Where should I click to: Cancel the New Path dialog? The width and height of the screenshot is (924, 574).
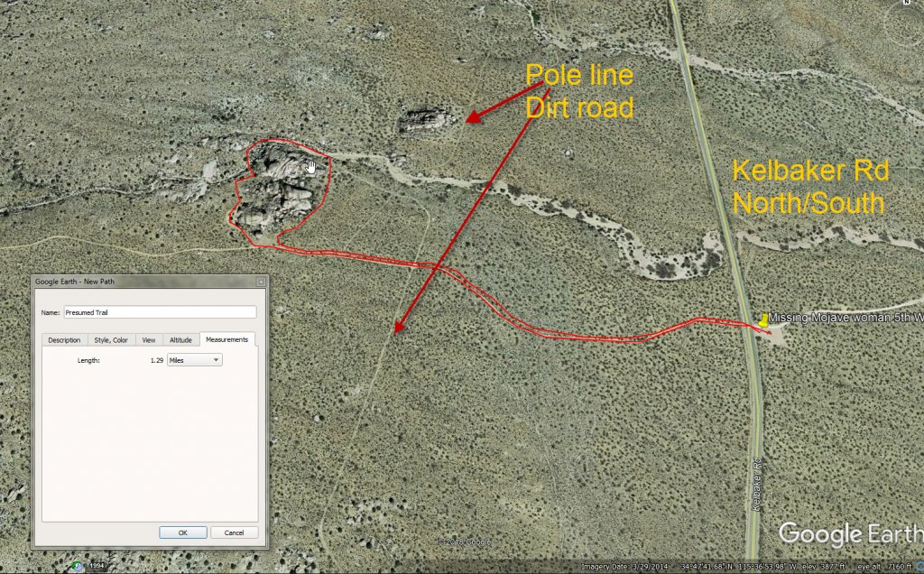click(x=234, y=532)
